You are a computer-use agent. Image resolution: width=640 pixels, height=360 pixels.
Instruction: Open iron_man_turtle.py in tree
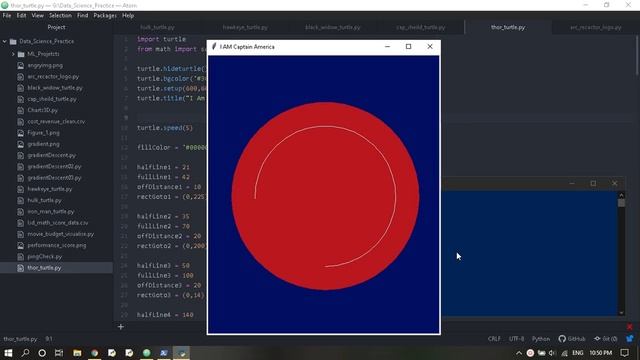tap(51, 212)
